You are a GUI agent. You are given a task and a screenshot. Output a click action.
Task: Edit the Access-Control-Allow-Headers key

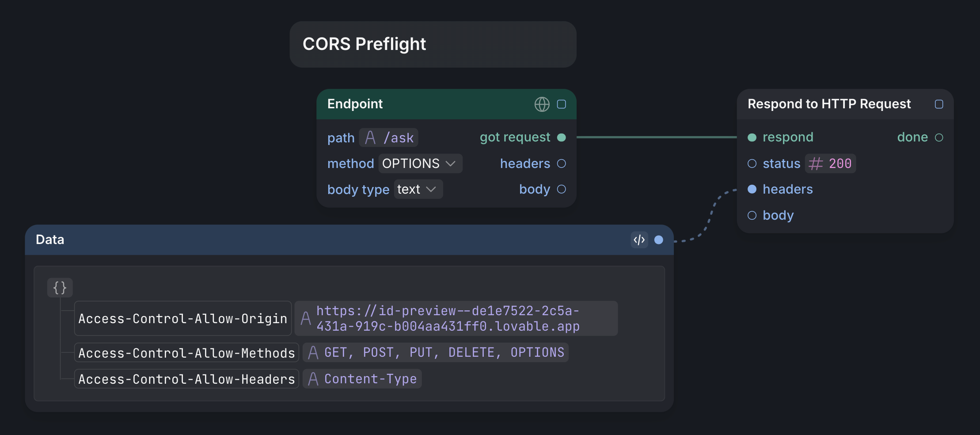(x=186, y=379)
